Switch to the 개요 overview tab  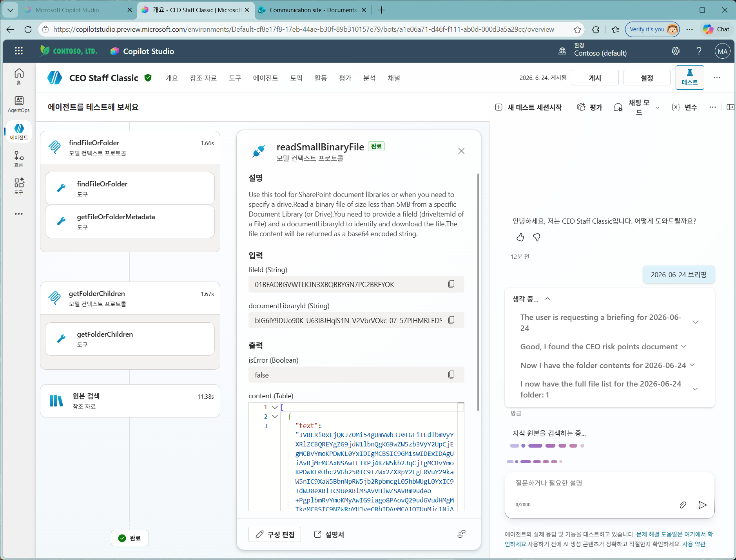172,78
